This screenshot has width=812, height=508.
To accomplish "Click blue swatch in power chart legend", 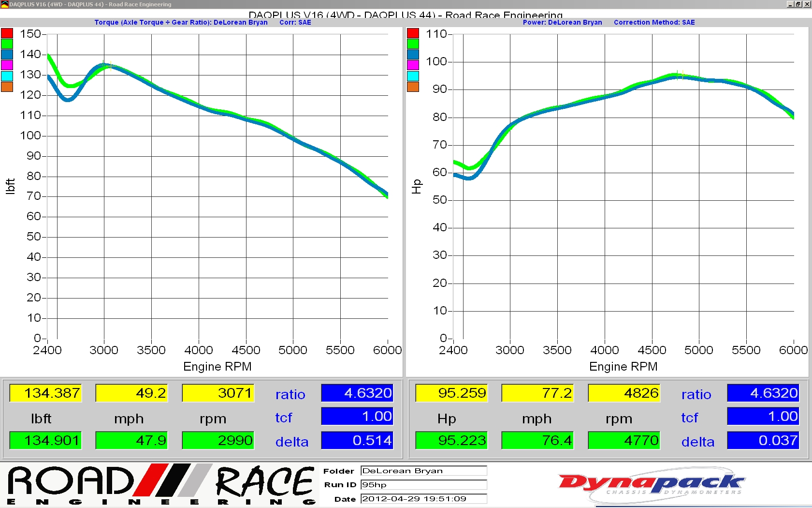I will pyautogui.click(x=413, y=55).
